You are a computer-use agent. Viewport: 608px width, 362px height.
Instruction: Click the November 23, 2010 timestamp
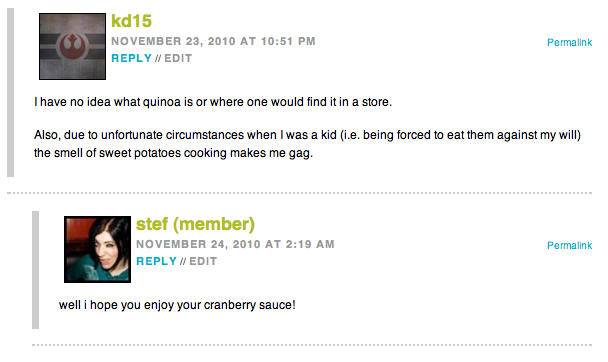(213, 41)
